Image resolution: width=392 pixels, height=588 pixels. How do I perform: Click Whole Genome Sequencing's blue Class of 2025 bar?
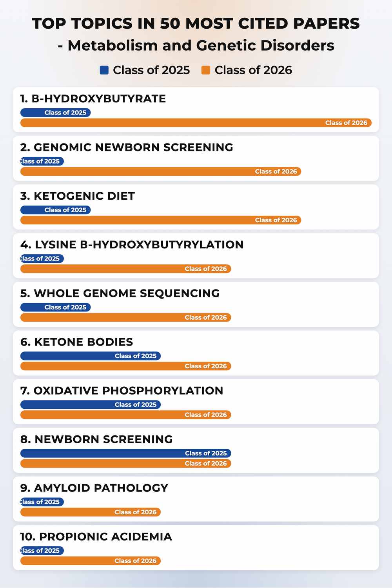point(56,307)
